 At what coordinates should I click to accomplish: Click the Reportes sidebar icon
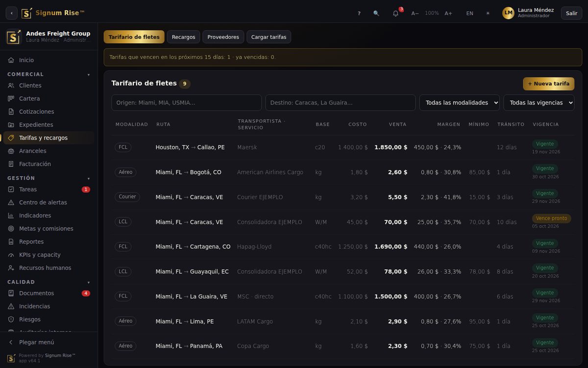coord(11,242)
